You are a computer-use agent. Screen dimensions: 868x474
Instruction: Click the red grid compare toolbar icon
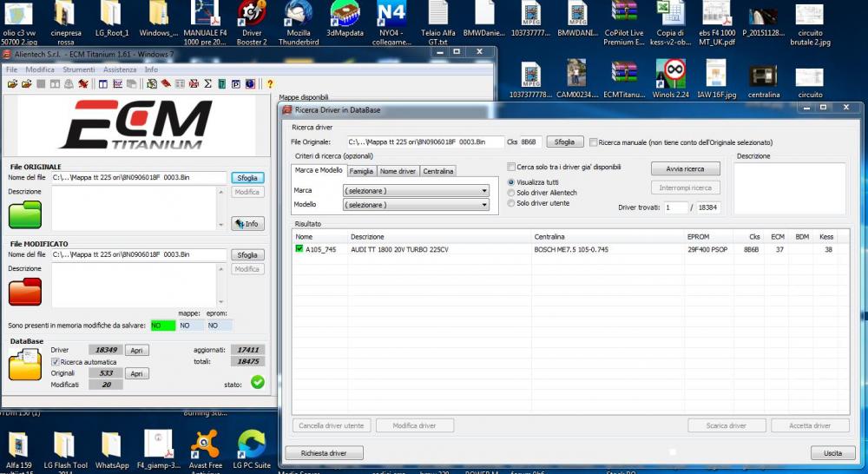pos(194,84)
